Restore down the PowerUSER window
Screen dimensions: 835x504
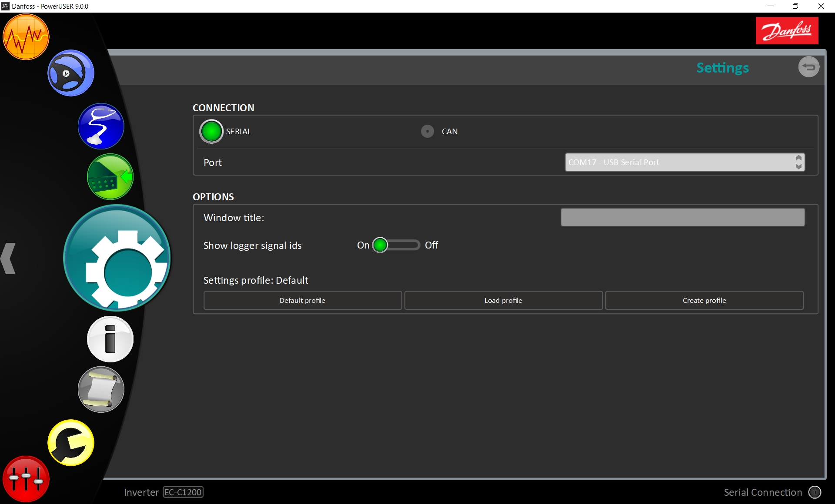click(x=795, y=6)
